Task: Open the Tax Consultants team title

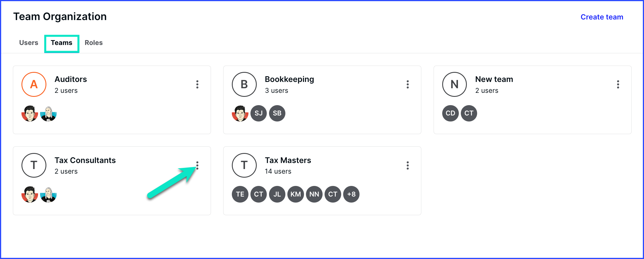Action: pos(85,160)
